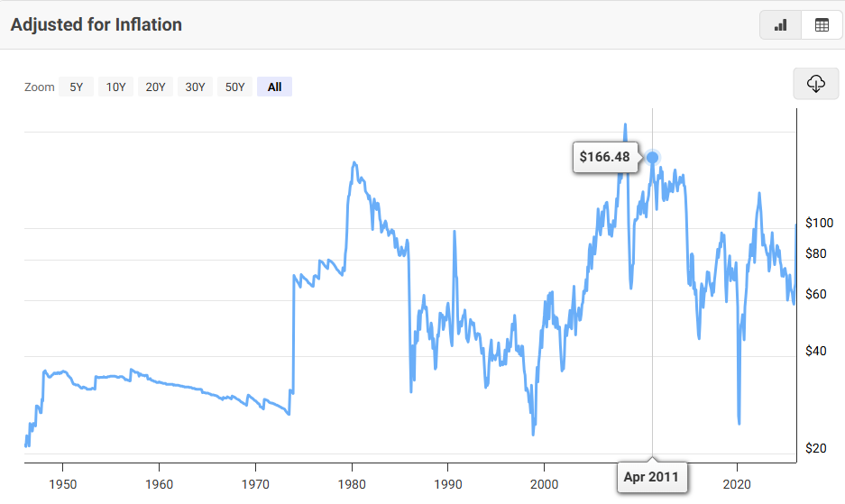Set zoom range to 5Y
Viewport: 845px width, 504px height.
[x=77, y=87]
